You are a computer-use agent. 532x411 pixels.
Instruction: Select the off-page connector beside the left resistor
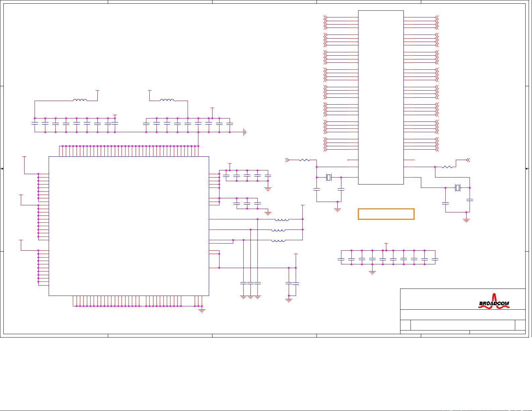point(287,160)
